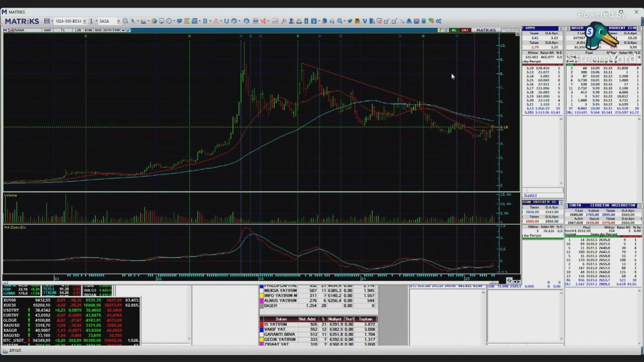Expand the dropdown arrow after TMP
This screenshot has height=362, width=644.
tap(123, 30)
